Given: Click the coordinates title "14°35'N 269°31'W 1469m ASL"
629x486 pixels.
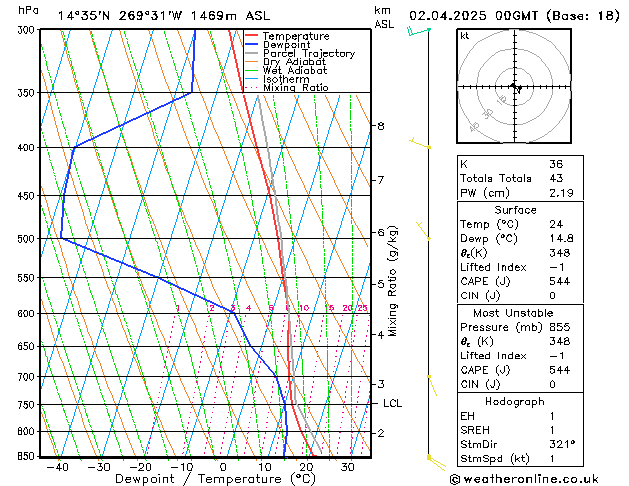Looking at the screenshot, I should pyautogui.click(x=164, y=16).
